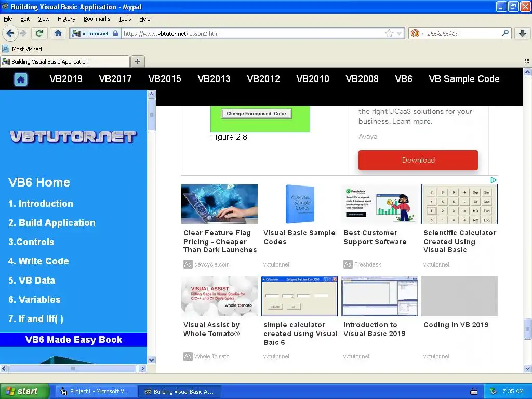Screen dimensions: 532x399
Task: Open the Coding in VB 2019 title
Action: pyautogui.click(x=456, y=325)
